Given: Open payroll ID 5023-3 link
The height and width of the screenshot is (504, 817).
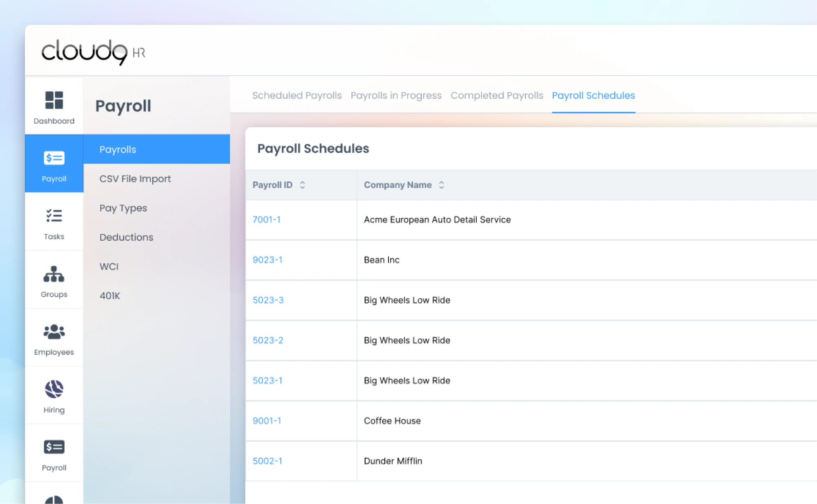Looking at the screenshot, I should 268,300.
